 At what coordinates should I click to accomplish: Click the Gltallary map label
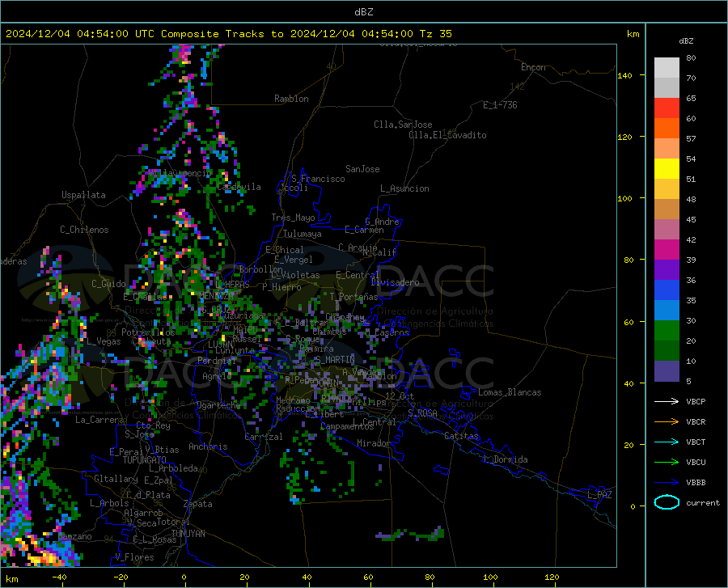(116, 479)
